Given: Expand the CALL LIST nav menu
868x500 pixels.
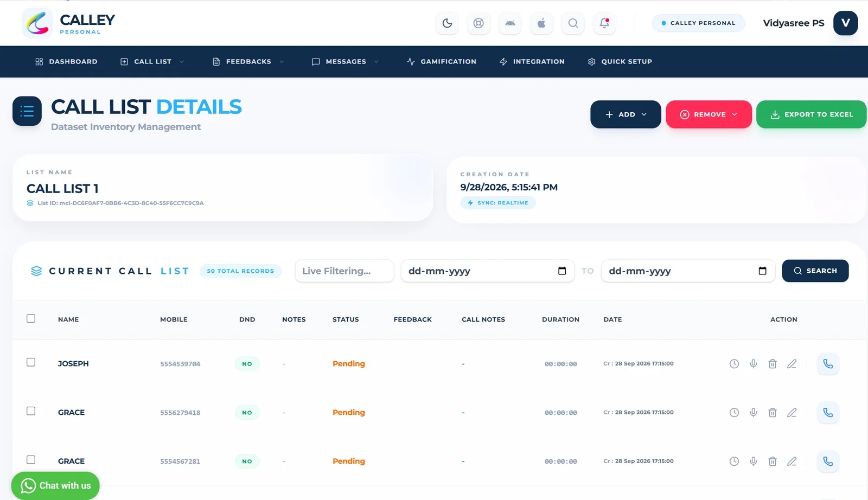Looking at the screenshot, I should [152, 62].
